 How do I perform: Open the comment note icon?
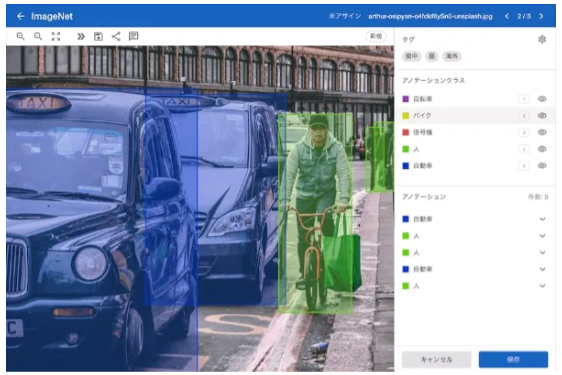tap(133, 36)
